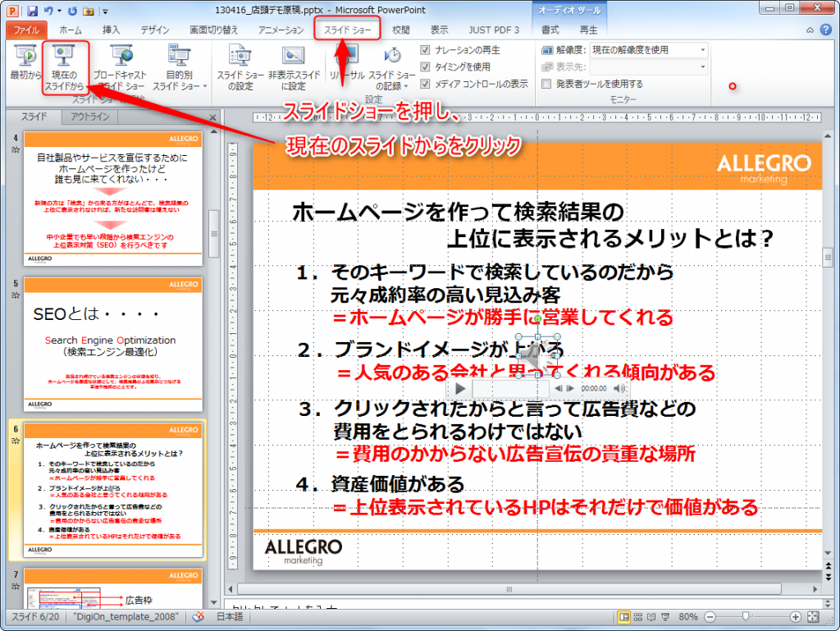Click audio volume icon in media control

(x=619, y=388)
